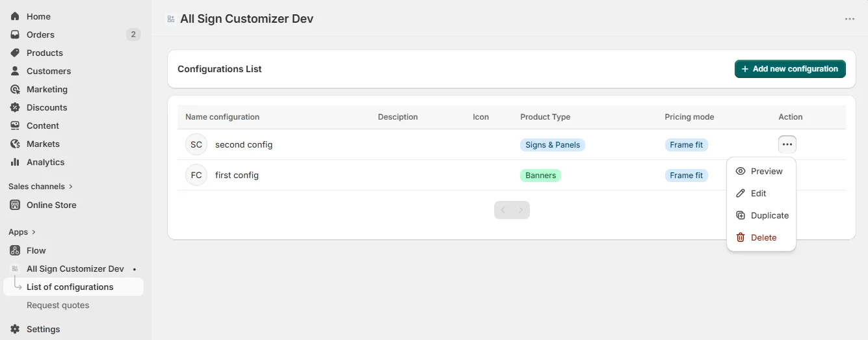Choose Edit in the action menu
The image size is (868, 340).
coord(761,193)
